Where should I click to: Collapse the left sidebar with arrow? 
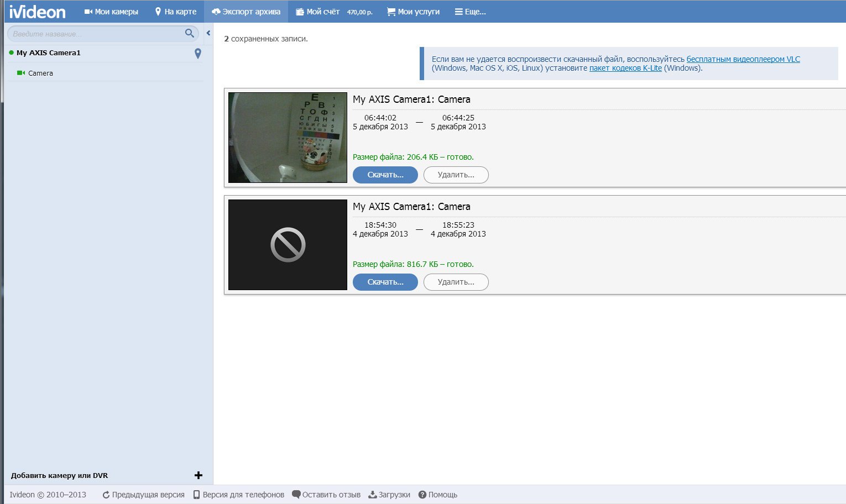pos(208,33)
